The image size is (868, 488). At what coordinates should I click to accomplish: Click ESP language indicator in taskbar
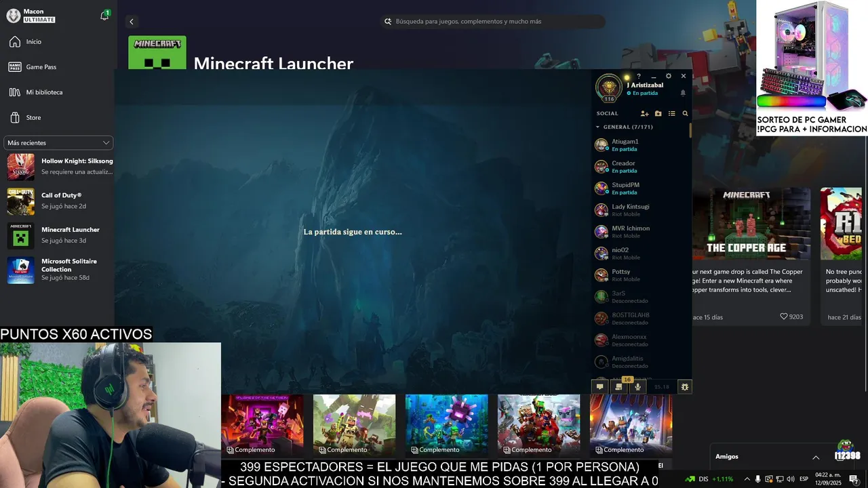[x=804, y=479]
